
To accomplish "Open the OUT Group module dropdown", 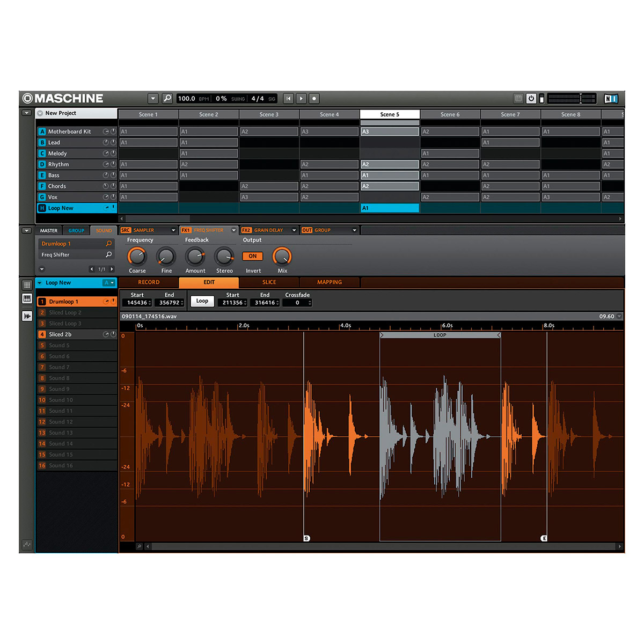I will click(354, 230).
